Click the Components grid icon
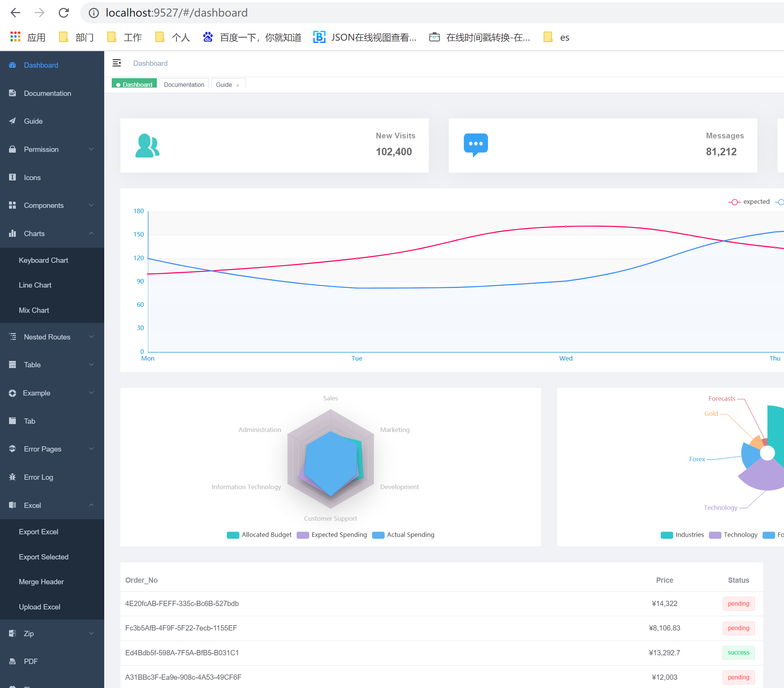This screenshot has height=688, width=784. [x=12, y=205]
